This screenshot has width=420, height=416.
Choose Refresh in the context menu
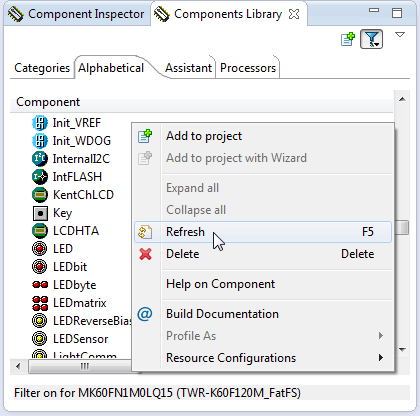(263, 232)
